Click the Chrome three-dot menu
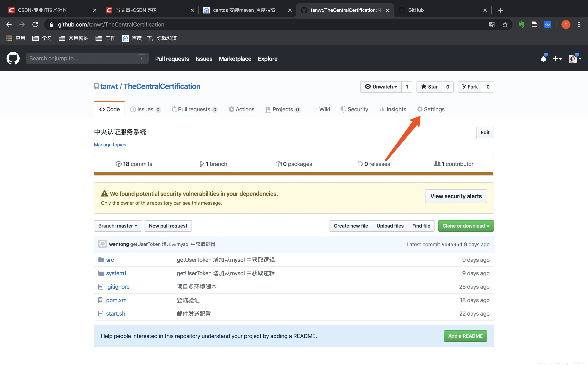Image resolution: width=588 pixels, height=367 pixels. tap(579, 24)
